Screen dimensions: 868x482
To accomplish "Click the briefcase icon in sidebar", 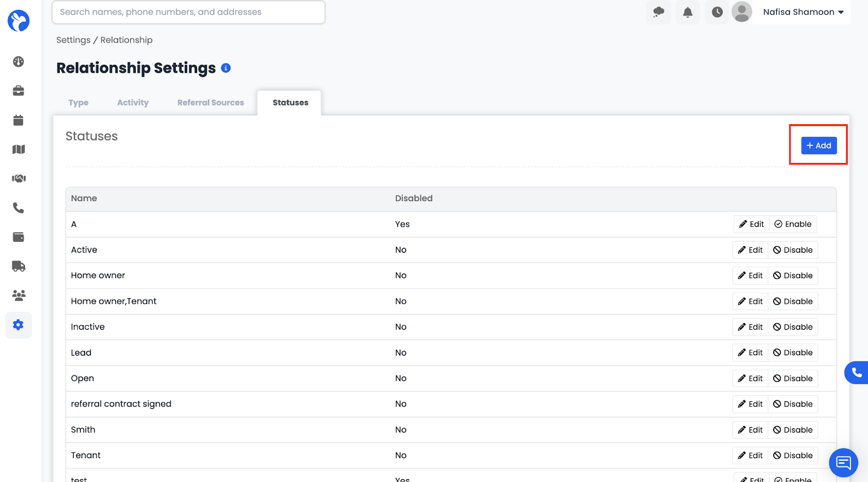I will pos(18,91).
